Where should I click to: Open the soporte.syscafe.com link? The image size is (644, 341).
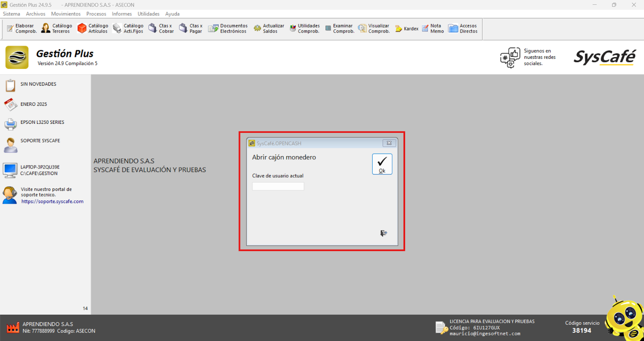click(x=52, y=201)
